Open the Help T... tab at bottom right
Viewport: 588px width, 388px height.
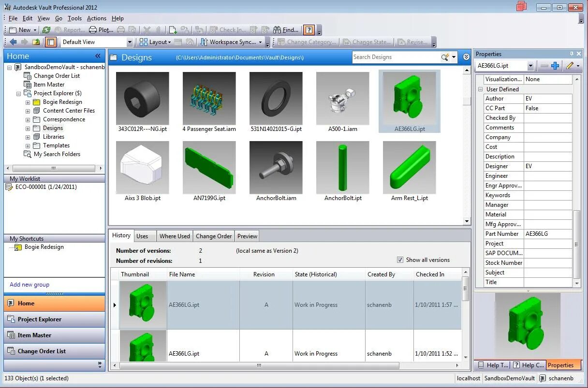pos(492,365)
